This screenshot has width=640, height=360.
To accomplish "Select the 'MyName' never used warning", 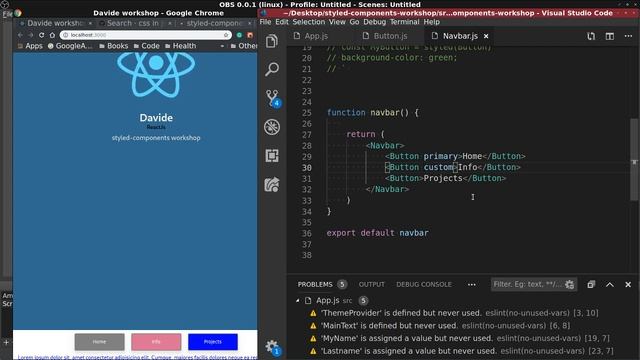I will click(460, 338).
